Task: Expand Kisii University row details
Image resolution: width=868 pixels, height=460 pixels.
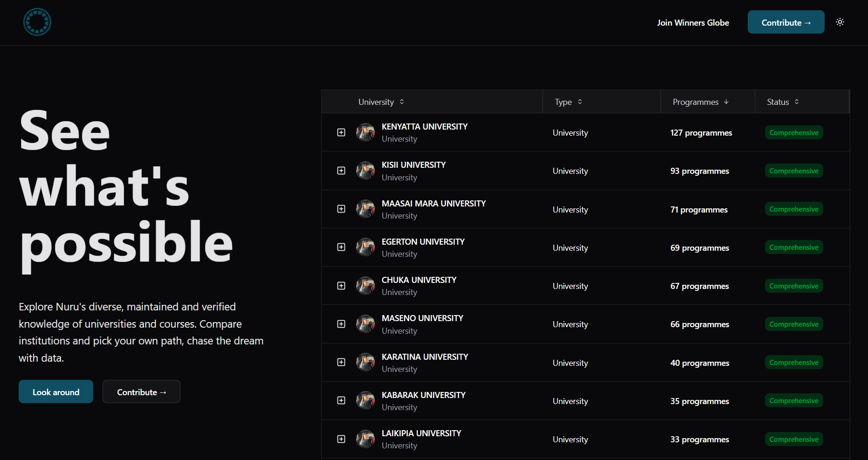Action: point(341,171)
